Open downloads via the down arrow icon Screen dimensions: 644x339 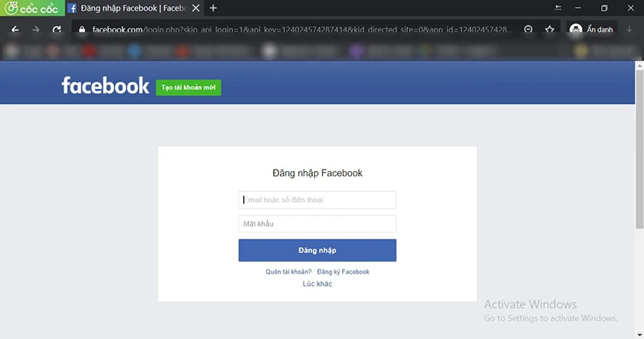point(629,29)
